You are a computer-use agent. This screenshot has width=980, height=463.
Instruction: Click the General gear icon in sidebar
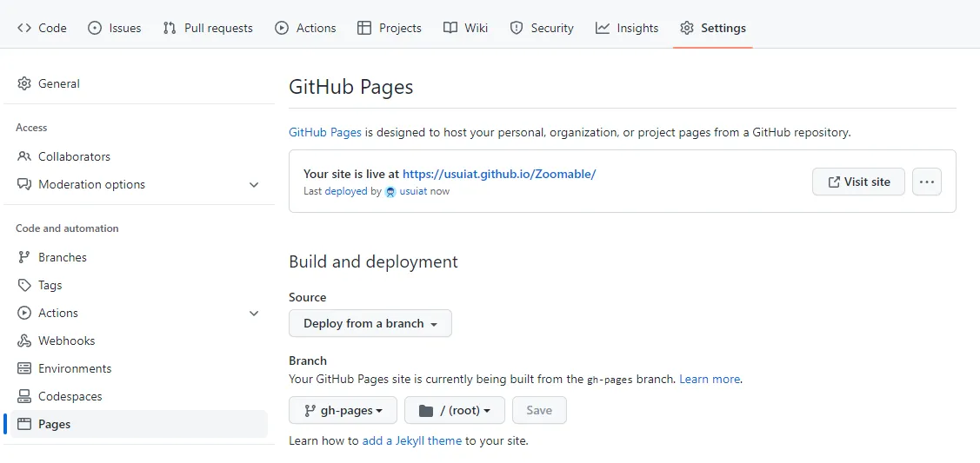[x=24, y=83]
